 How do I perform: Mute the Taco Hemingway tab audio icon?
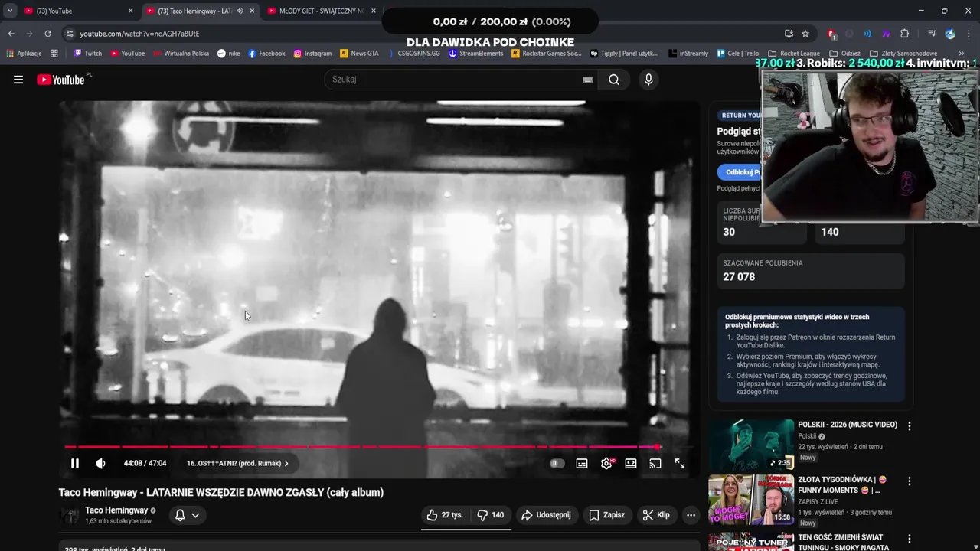coord(240,11)
